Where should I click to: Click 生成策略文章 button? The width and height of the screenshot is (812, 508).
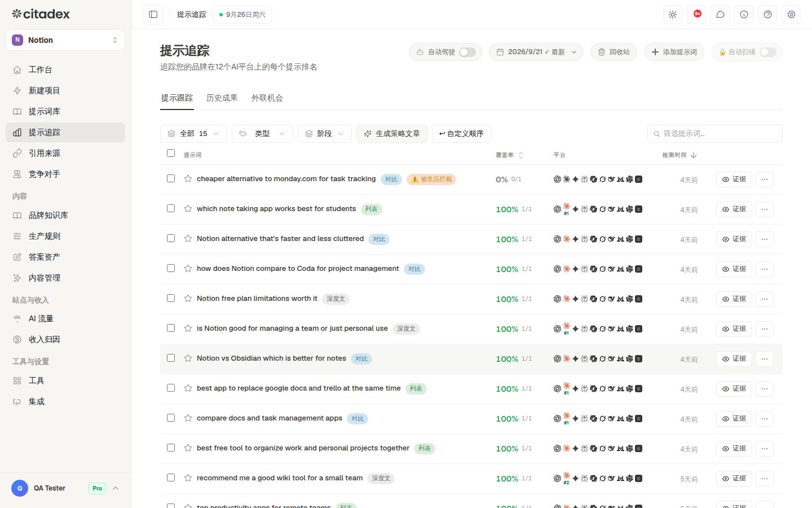point(392,134)
